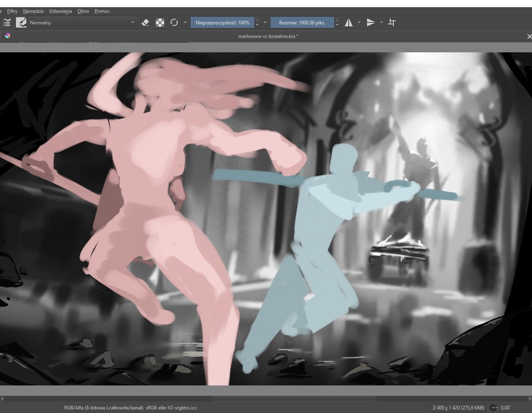
Task: Open the brush presets chooser icon
Action: pos(21,22)
